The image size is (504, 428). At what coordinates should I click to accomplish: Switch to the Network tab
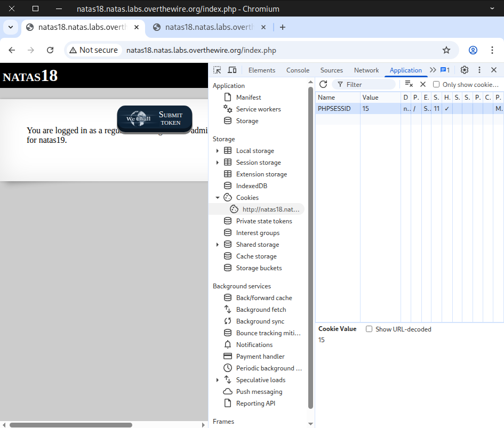click(366, 70)
